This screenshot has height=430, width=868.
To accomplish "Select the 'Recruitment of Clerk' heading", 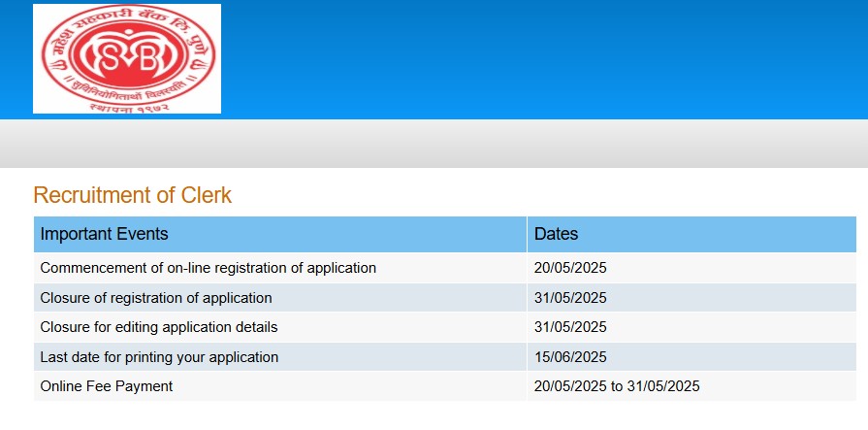I will point(132,196).
